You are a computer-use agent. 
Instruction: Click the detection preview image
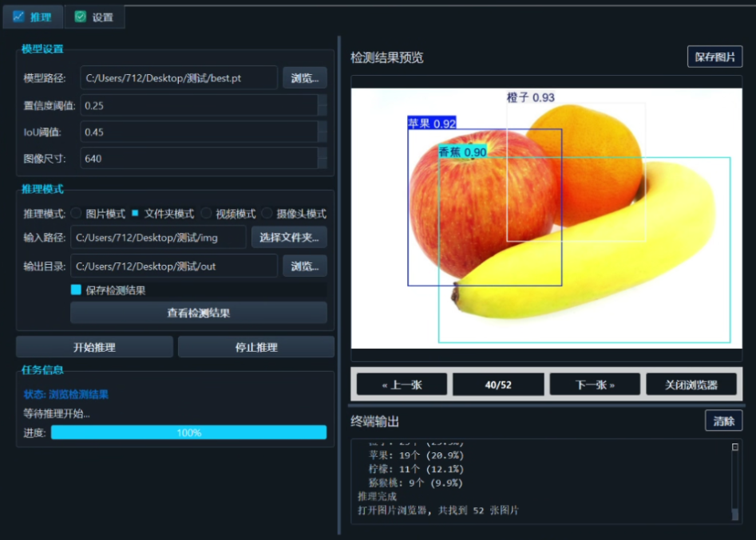click(x=546, y=219)
